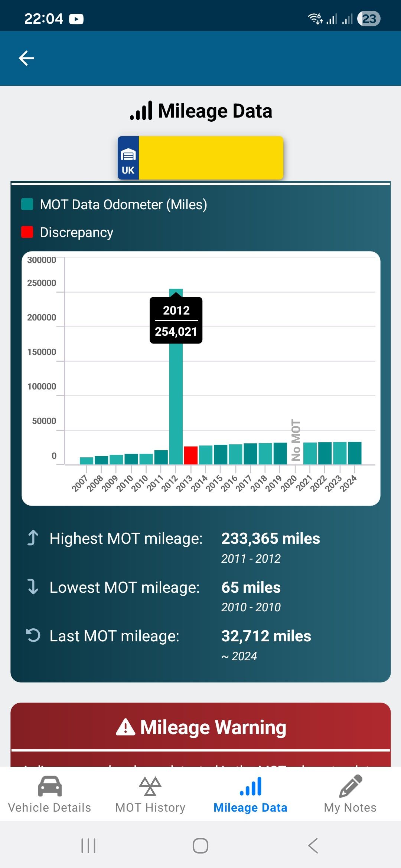Select the red 2013 discrepancy bar
401x868 pixels.
coord(191,455)
